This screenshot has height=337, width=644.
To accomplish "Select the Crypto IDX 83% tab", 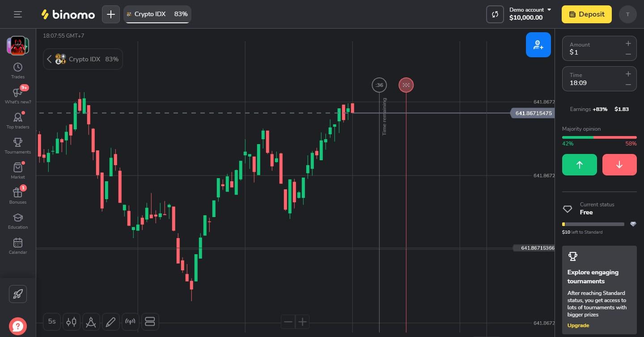I will 157,14.
